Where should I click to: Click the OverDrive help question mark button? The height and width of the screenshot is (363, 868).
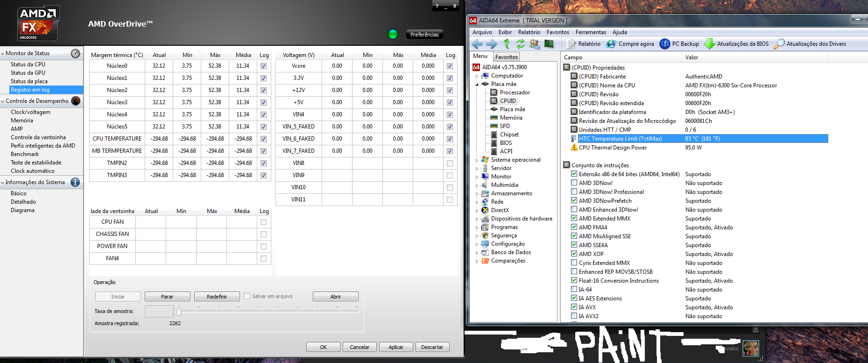click(x=437, y=6)
